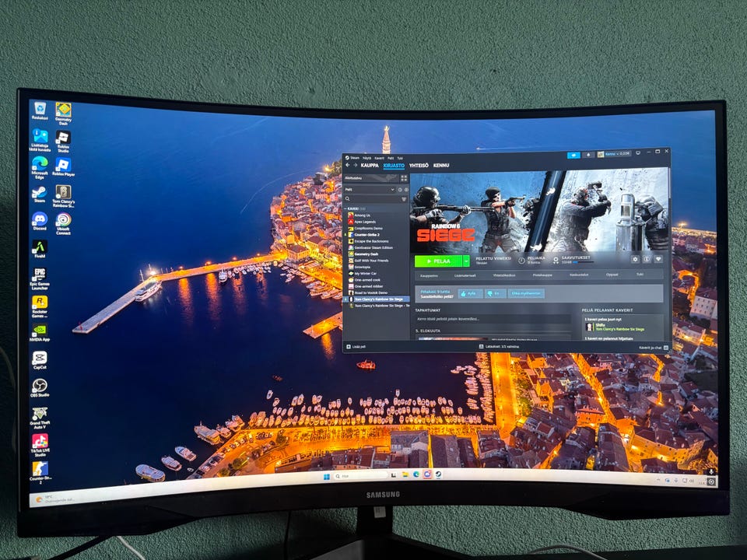Select KIRJASTO tab in Steam
This screenshot has height=560, width=747.
(x=394, y=165)
